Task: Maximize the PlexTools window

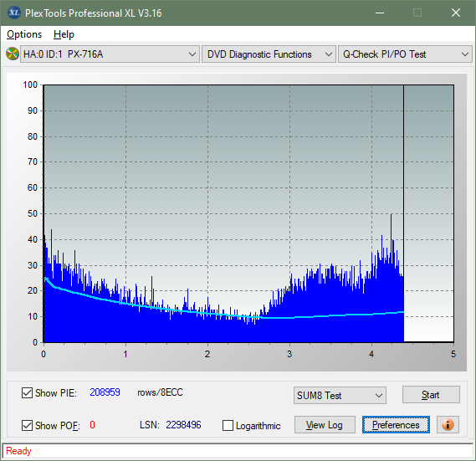Action: (x=417, y=13)
